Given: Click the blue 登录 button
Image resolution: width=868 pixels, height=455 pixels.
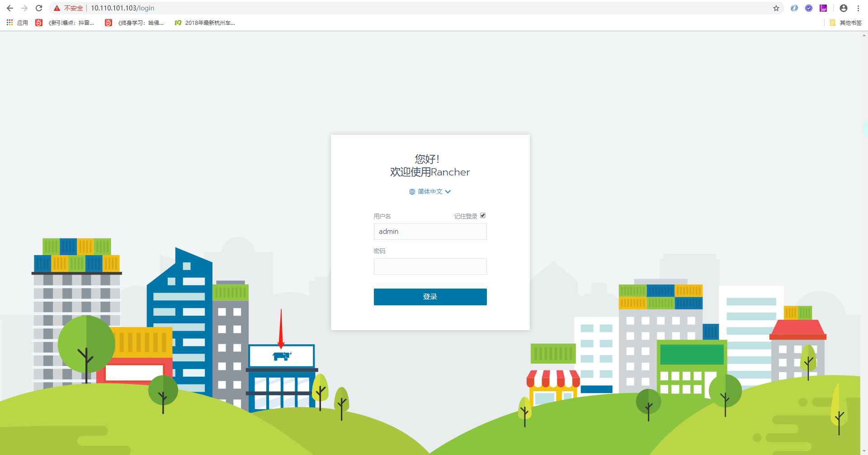Looking at the screenshot, I should coord(430,297).
